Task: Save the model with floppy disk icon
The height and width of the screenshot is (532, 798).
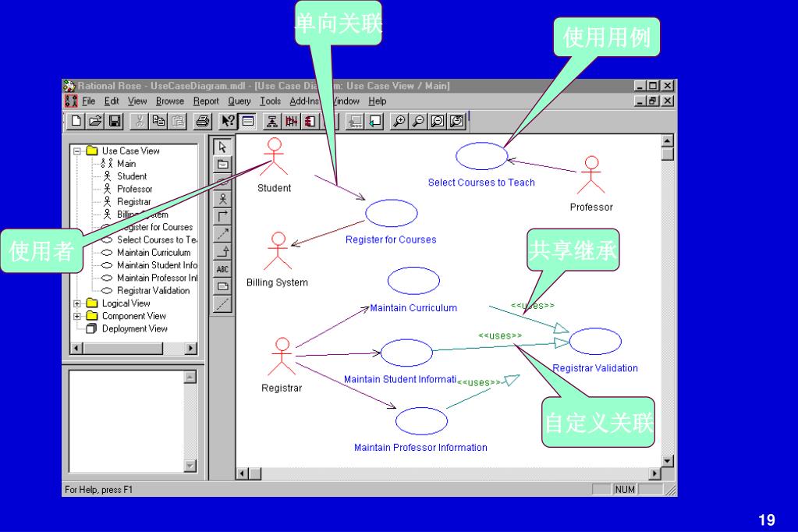Action: tap(115, 121)
